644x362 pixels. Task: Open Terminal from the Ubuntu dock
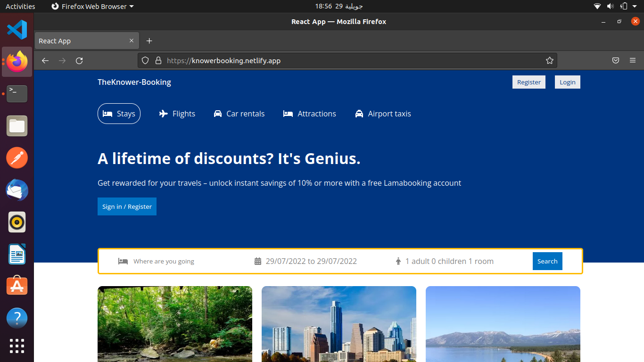click(17, 94)
